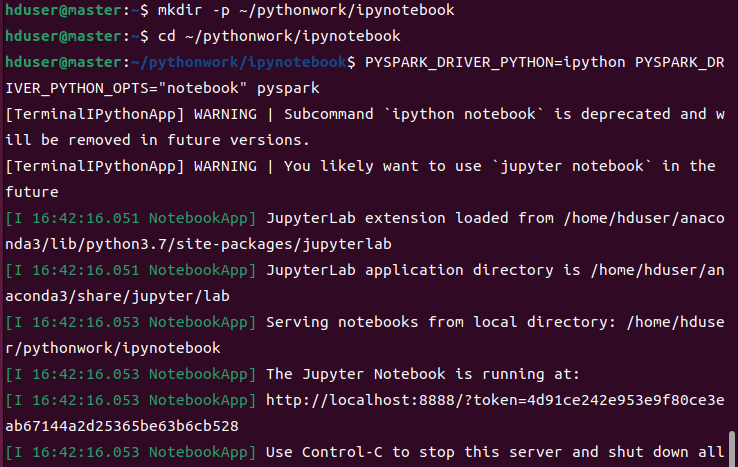
Task: Click 'nda3/lib/python3.7/site-packages/jupyterlab' path
Action: (x=199, y=244)
